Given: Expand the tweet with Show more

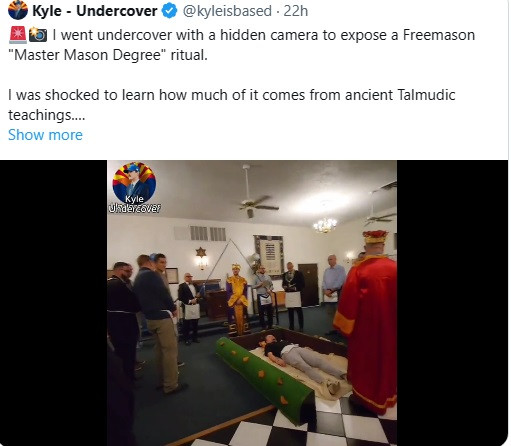Looking at the screenshot, I should (45, 135).
